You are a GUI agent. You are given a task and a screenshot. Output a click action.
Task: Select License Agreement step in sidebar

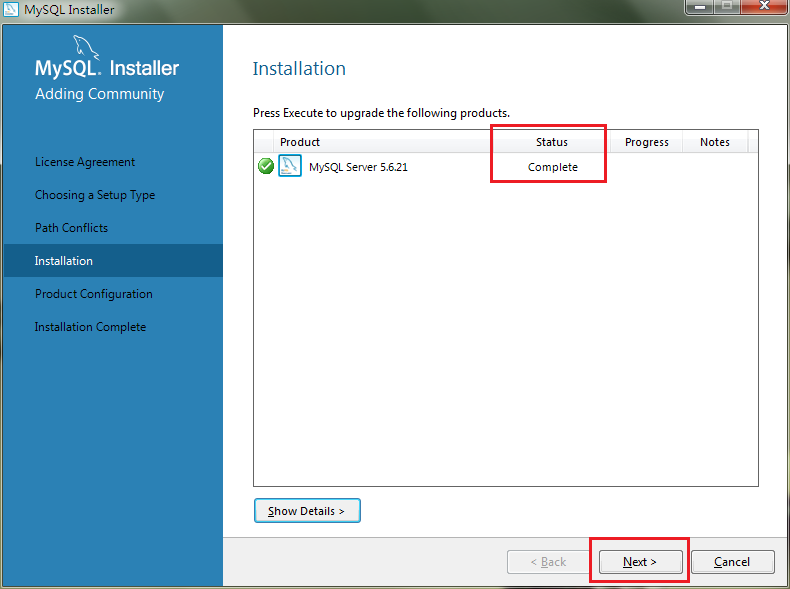tap(85, 162)
